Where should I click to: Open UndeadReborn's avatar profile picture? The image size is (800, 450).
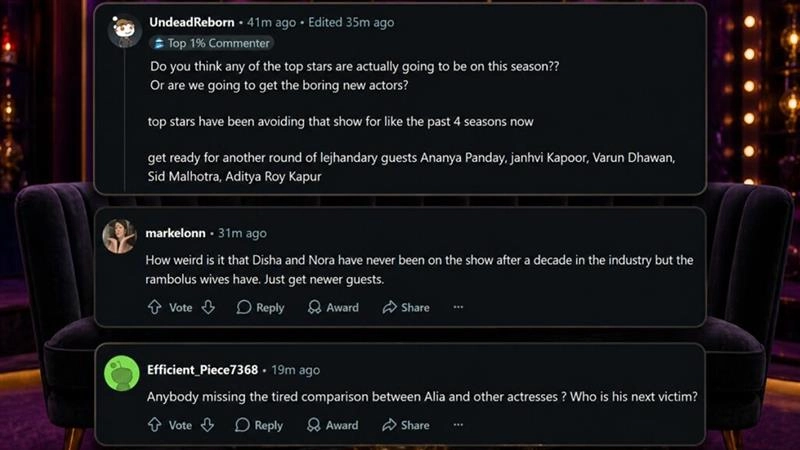click(124, 31)
